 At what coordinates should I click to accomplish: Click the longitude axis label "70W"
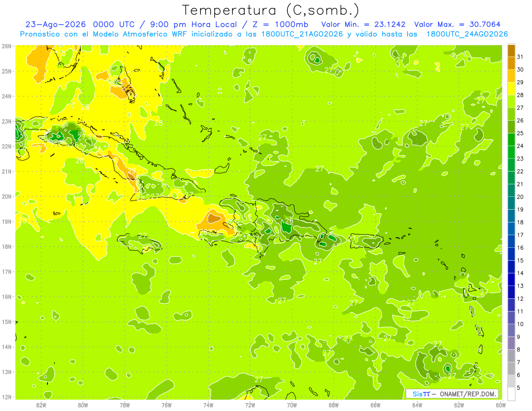pyautogui.click(x=292, y=405)
